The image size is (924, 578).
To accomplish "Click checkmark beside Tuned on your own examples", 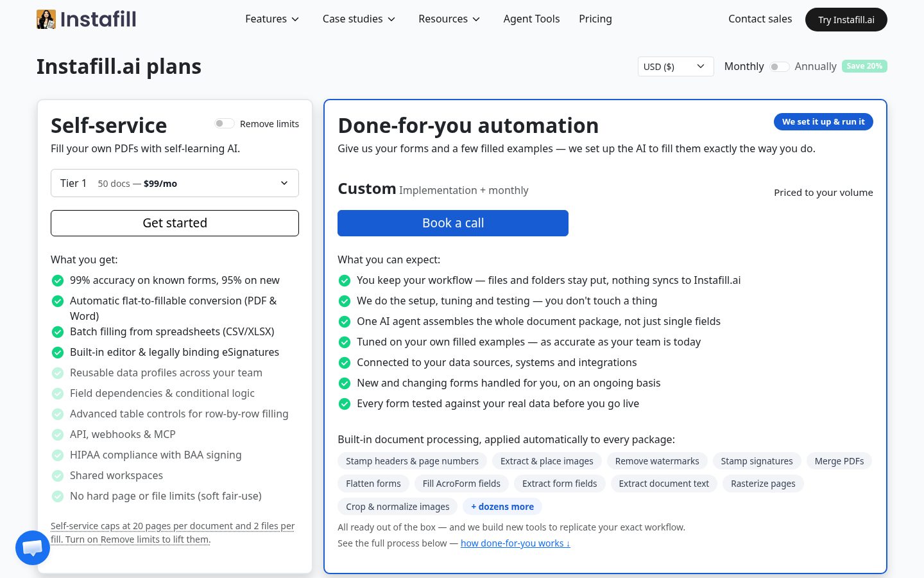I will pyautogui.click(x=345, y=342).
